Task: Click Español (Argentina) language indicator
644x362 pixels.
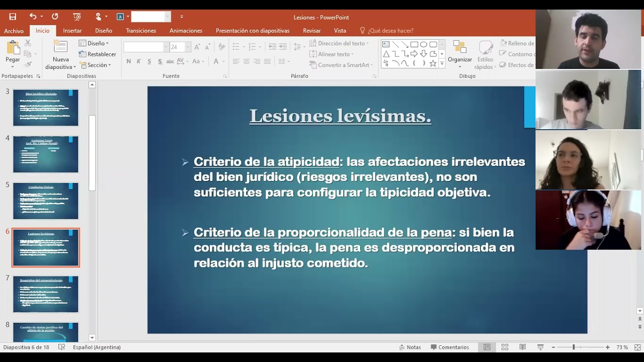Action: [97, 347]
